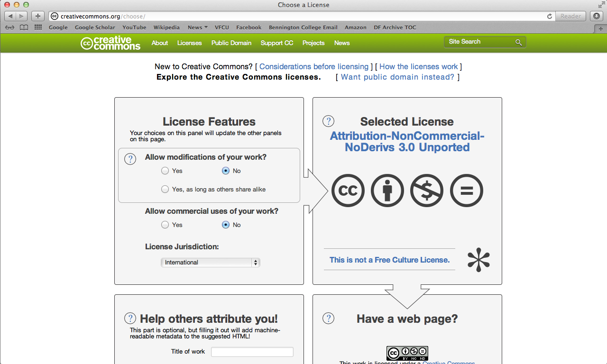607x364 pixels.
Task: Expand the News bookmarks folder
Action: point(197,27)
